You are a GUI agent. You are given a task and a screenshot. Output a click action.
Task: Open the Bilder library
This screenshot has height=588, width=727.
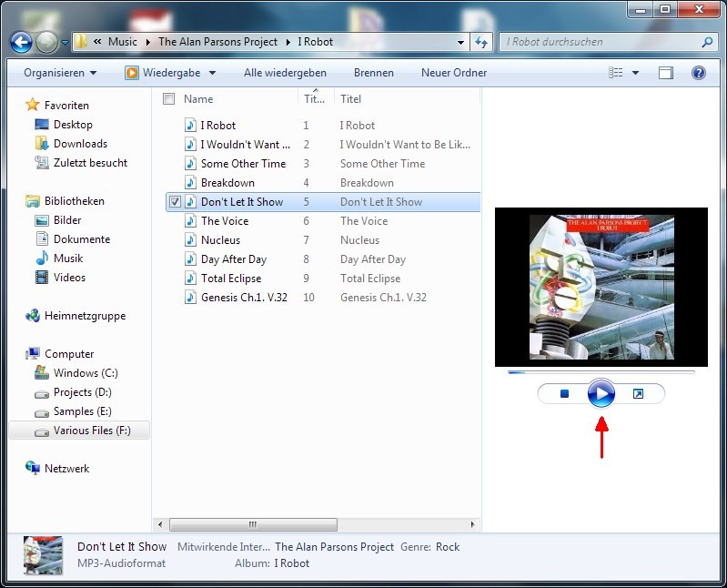click(x=67, y=219)
